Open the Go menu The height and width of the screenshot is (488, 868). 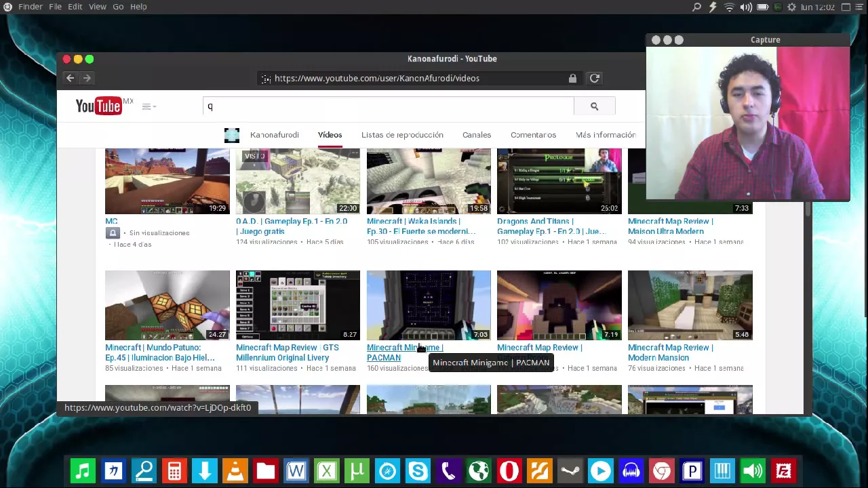[118, 7]
